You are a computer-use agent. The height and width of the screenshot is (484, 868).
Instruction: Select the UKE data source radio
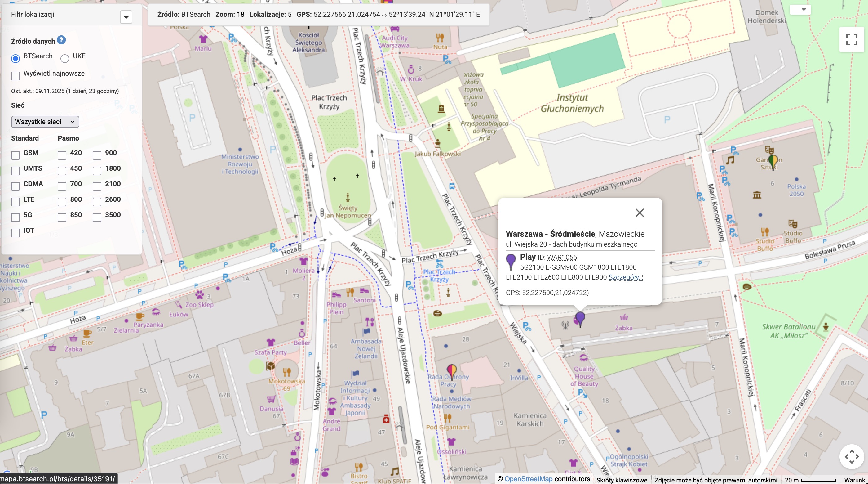[x=65, y=59]
